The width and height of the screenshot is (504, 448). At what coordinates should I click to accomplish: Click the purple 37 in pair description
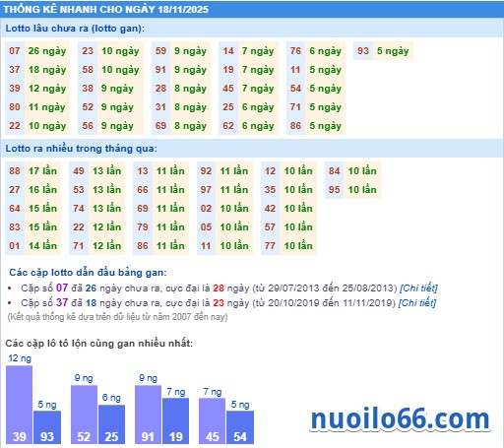62,302
